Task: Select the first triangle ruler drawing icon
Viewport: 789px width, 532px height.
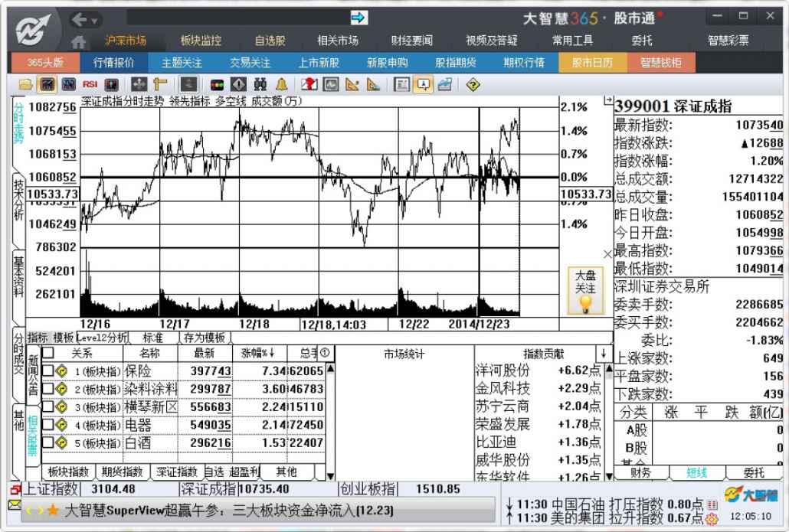Action: 352,84
